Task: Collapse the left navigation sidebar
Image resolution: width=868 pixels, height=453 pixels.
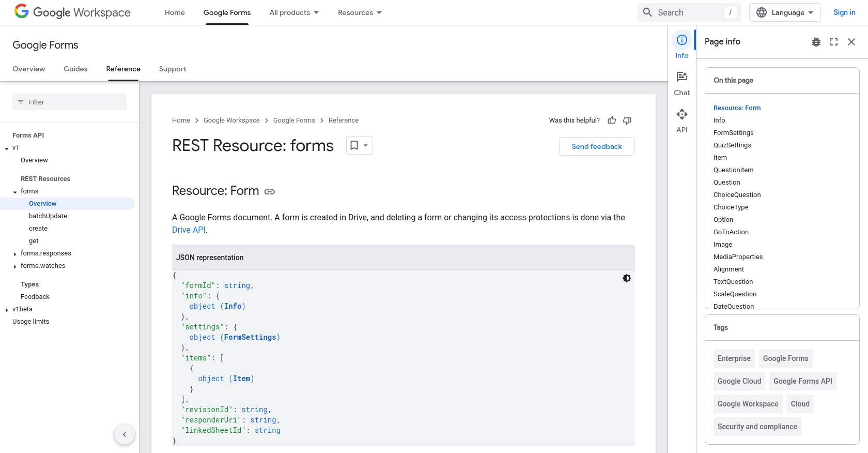Action: point(125,434)
